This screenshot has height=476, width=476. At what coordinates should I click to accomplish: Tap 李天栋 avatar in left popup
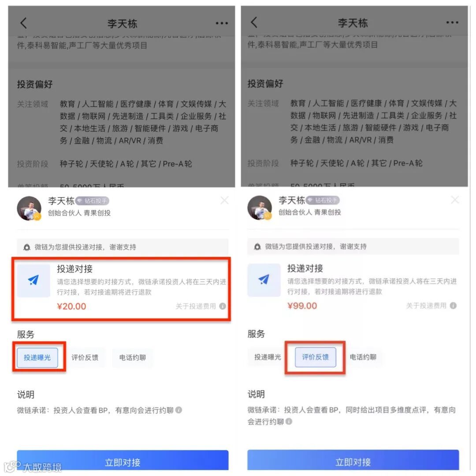[29, 208]
